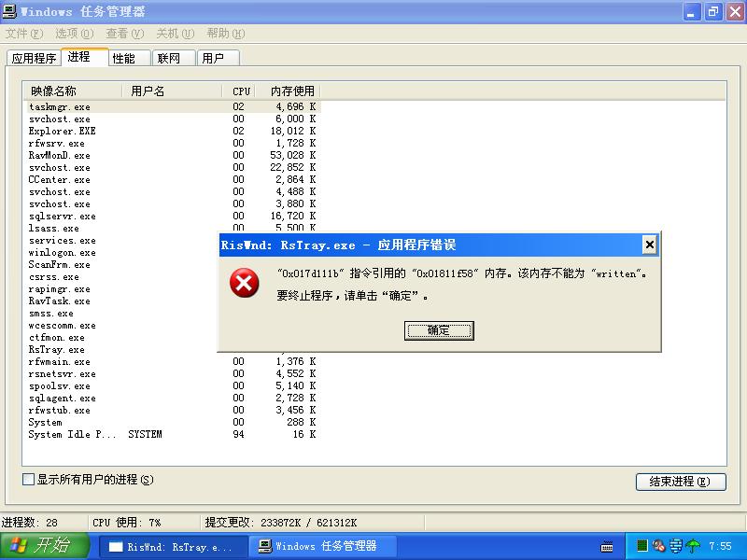Click the 提交更改 233872K / 621312K status entry

click(281, 523)
